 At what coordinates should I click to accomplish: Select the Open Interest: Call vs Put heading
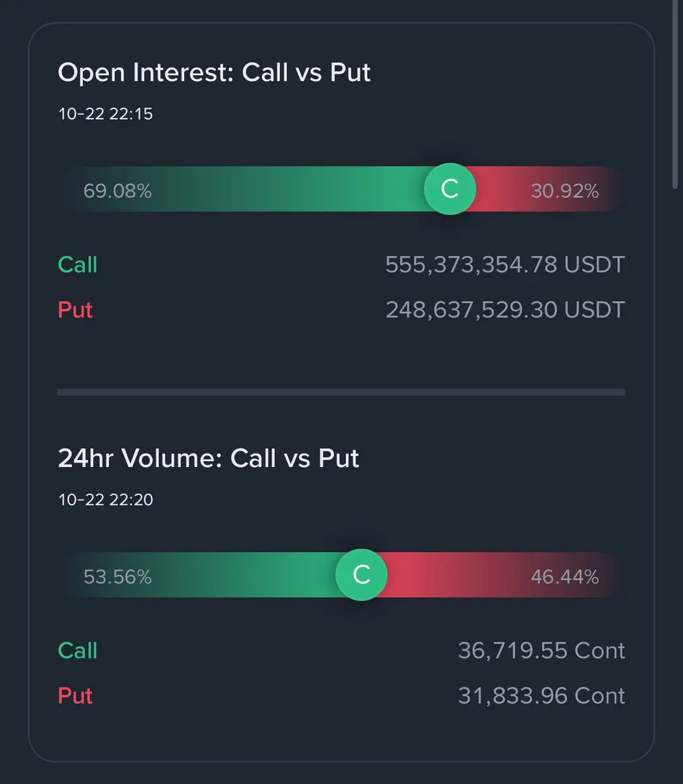[214, 73]
